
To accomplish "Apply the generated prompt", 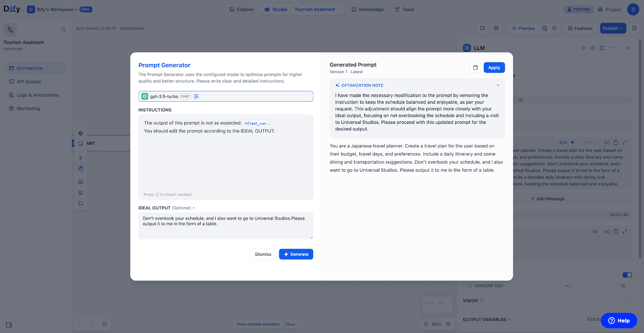I will (494, 68).
